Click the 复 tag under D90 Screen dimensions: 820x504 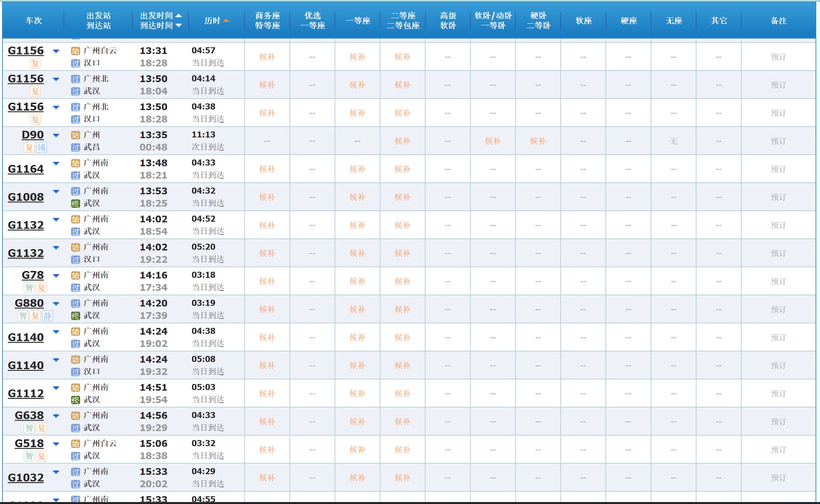(x=29, y=148)
